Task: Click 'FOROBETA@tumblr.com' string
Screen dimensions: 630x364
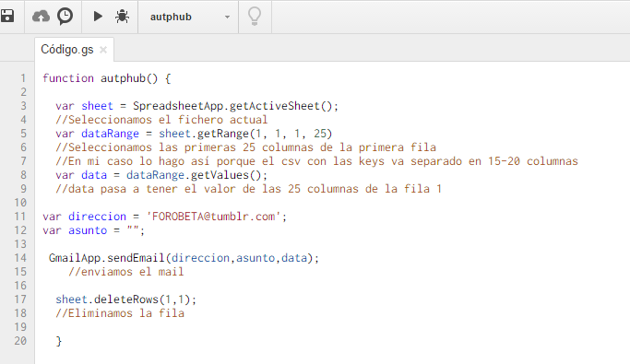Action: [x=213, y=217]
